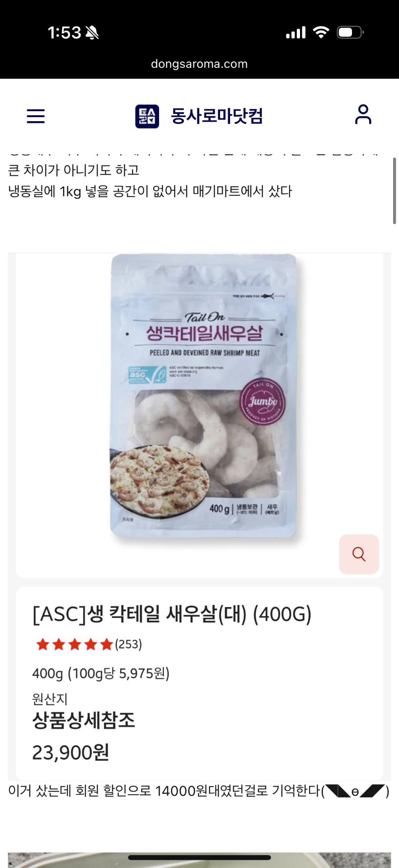
Task: Tap the five-star rating icons
Action: pos(75,644)
